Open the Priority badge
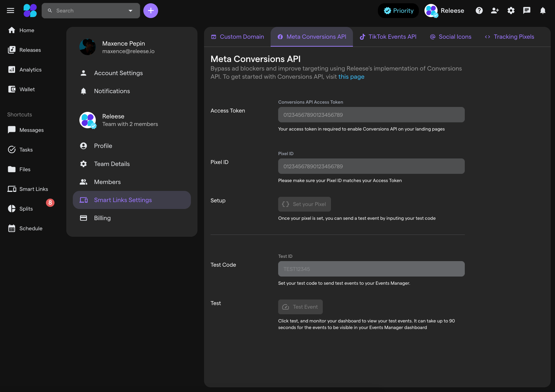 (x=398, y=10)
